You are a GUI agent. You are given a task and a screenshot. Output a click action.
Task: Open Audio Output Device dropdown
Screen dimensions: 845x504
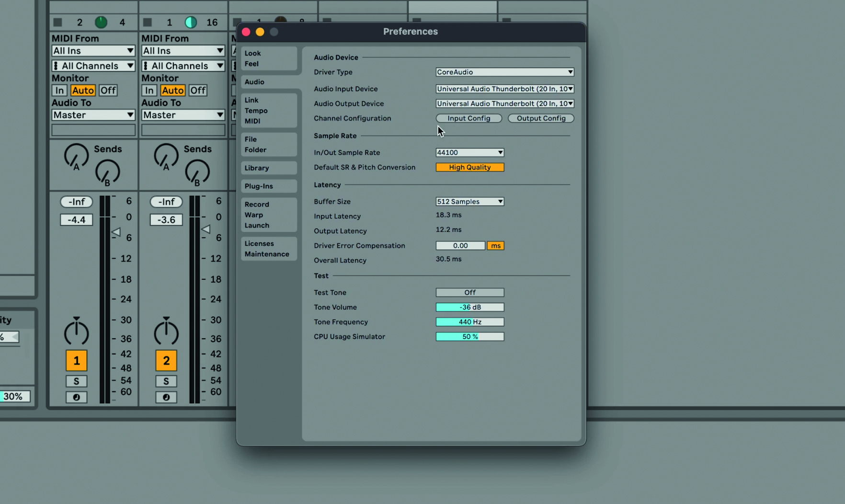[505, 103]
